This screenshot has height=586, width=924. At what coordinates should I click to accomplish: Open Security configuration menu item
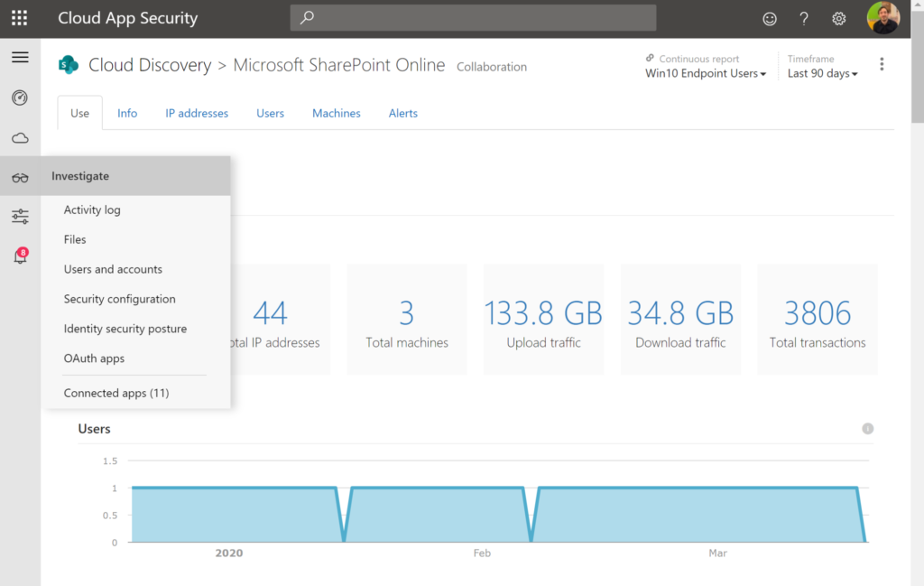pyautogui.click(x=120, y=299)
